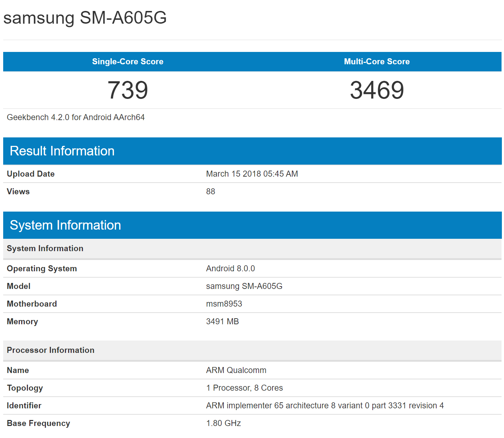Viewport: 504px width, 438px height.
Task: Select the Multi-Core Score header
Action: pos(377,61)
